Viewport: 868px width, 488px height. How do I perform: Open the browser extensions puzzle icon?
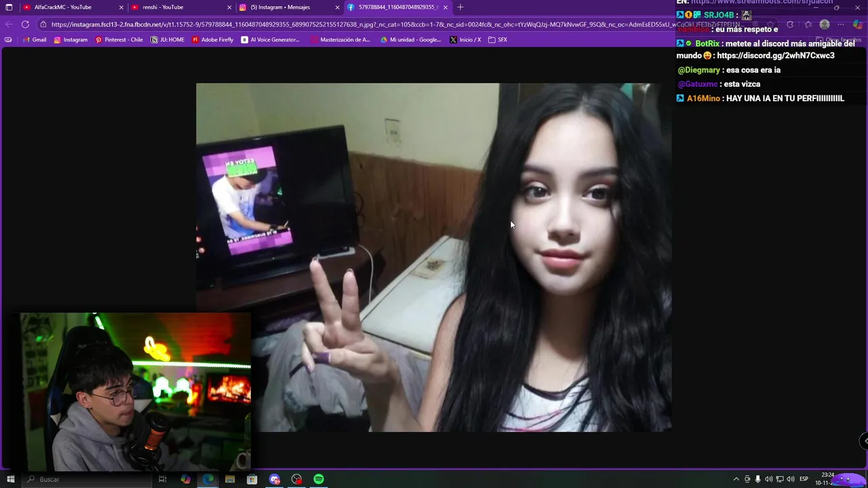(790, 24)
